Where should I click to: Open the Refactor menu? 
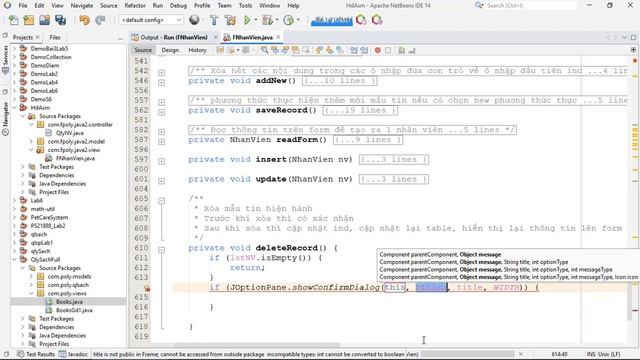click(135, 6)
